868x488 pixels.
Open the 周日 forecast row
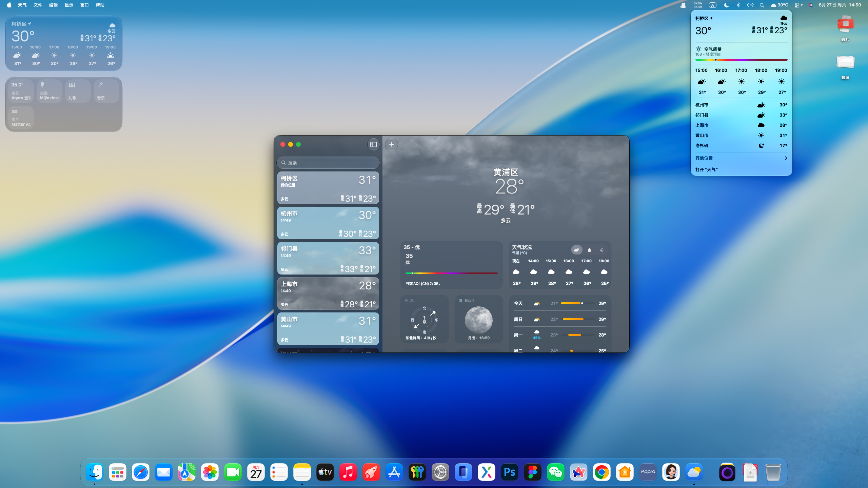560,319
